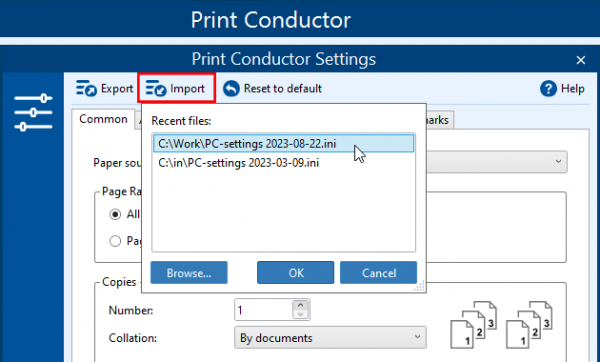The height and width of the screenshot is (362, 600).
Task: Click the Export label in toolbar
Action: [117, 89]
